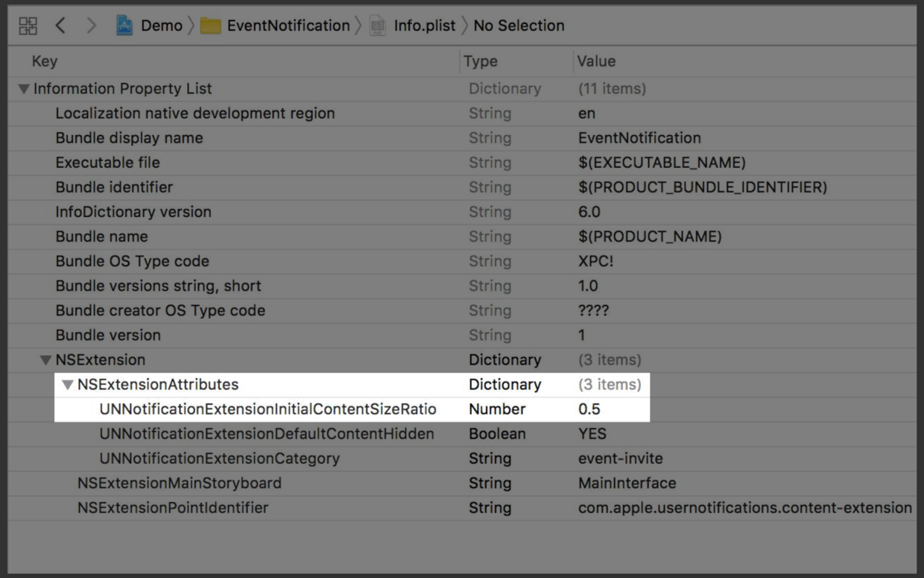Screen dimensions: 924x578
Task: Select the content size ratio value 0.5
Action: point(589,409)
